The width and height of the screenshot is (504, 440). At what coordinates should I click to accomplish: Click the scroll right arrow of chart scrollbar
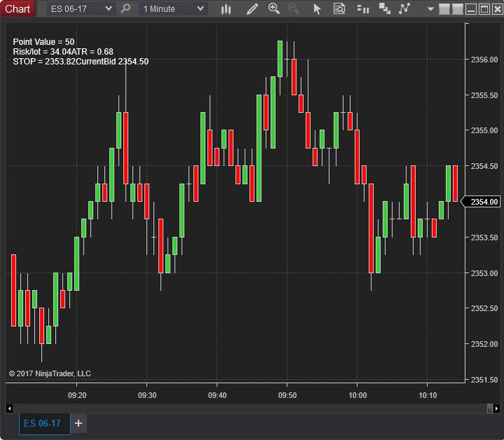pyautogui.click(x=497, y=408)
